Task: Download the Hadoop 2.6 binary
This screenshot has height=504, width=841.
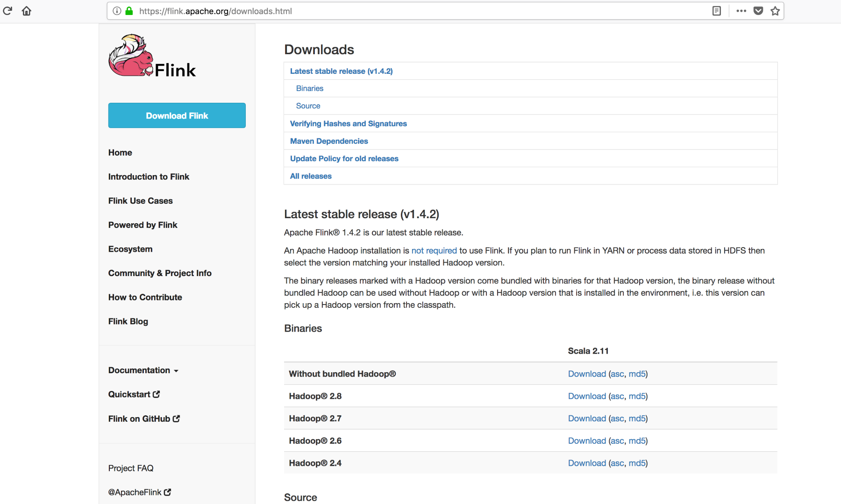Action: (x=587, y=441)
